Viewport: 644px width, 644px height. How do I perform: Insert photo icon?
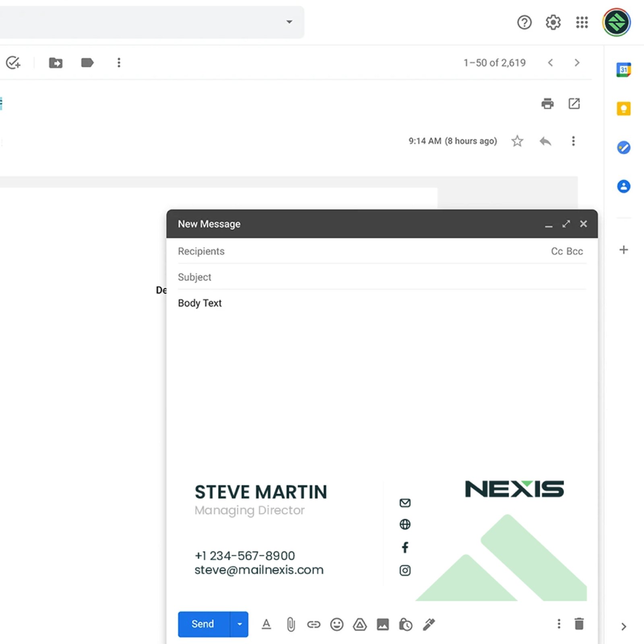click(x=382, y=624)
